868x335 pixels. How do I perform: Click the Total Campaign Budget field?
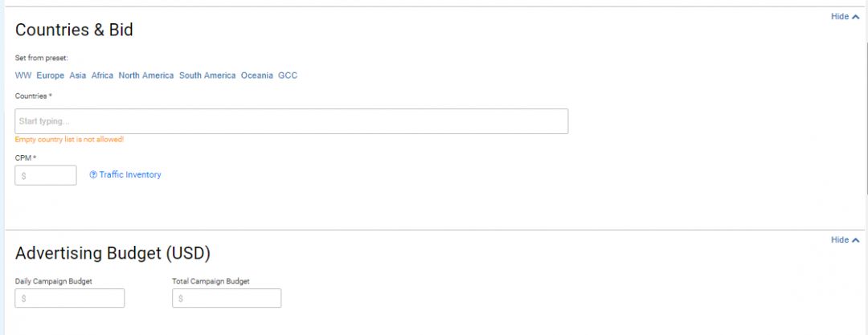(x=227, y=299)
